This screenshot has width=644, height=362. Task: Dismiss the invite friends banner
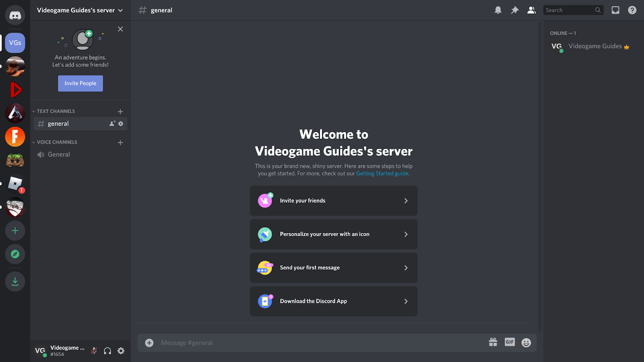point(120,29)
